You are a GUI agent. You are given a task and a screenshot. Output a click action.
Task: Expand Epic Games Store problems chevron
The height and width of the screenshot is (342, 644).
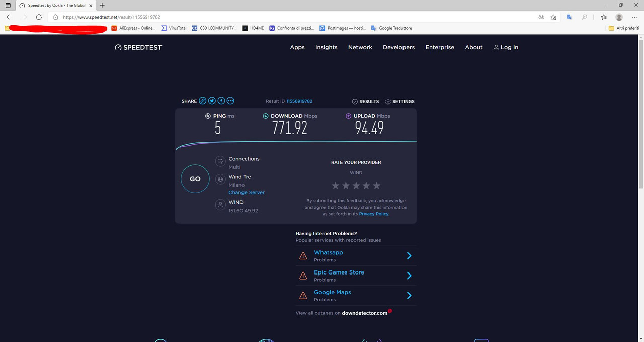pyautogui.click(x=409, y=276)
